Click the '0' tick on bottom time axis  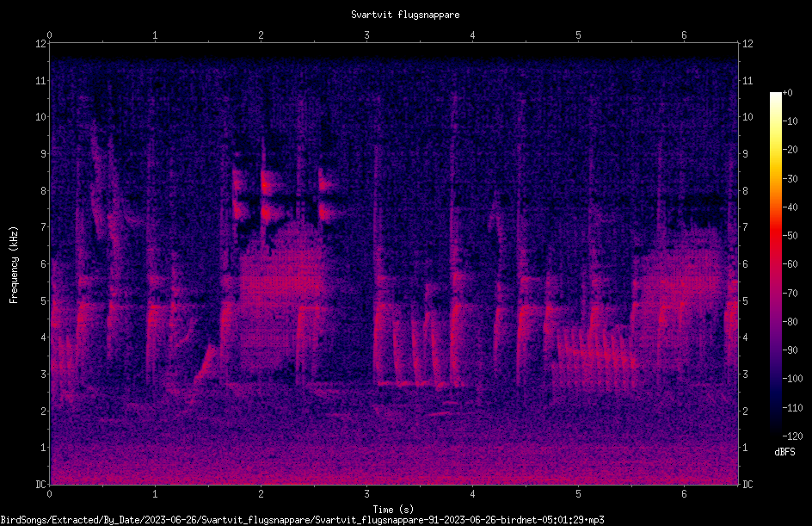coord(49,494)
